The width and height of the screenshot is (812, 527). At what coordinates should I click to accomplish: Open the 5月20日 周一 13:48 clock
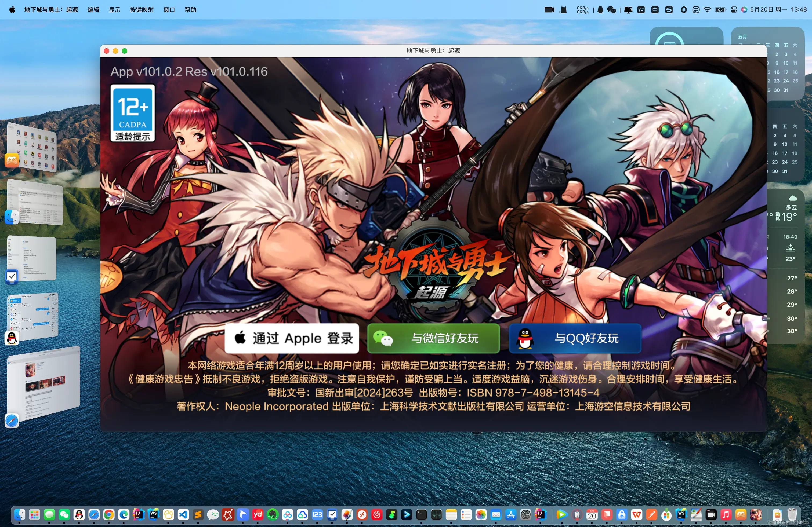(x=778, y=10)
